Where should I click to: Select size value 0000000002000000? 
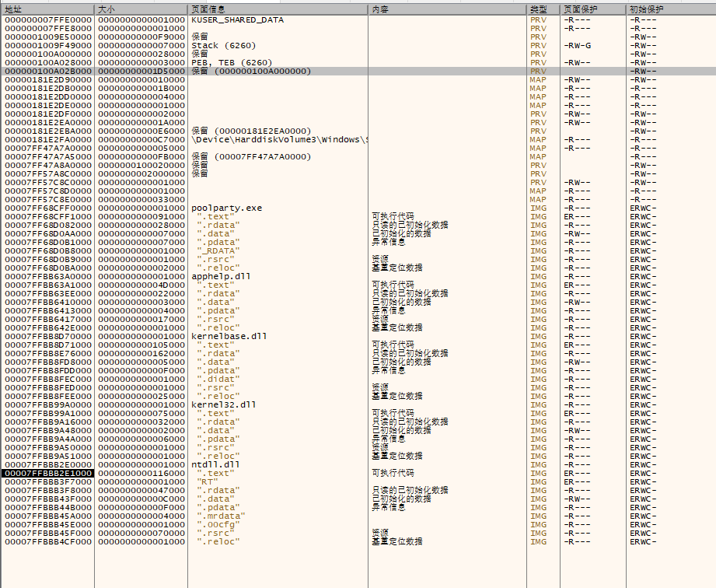pyautogui.click(x=141, y=174)
